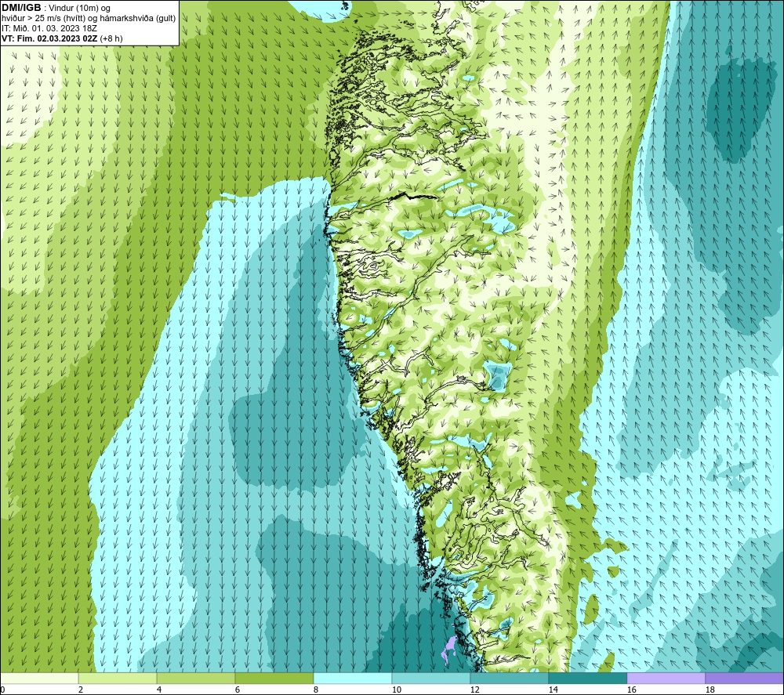Click the scale label "2"

coord(81,690)
